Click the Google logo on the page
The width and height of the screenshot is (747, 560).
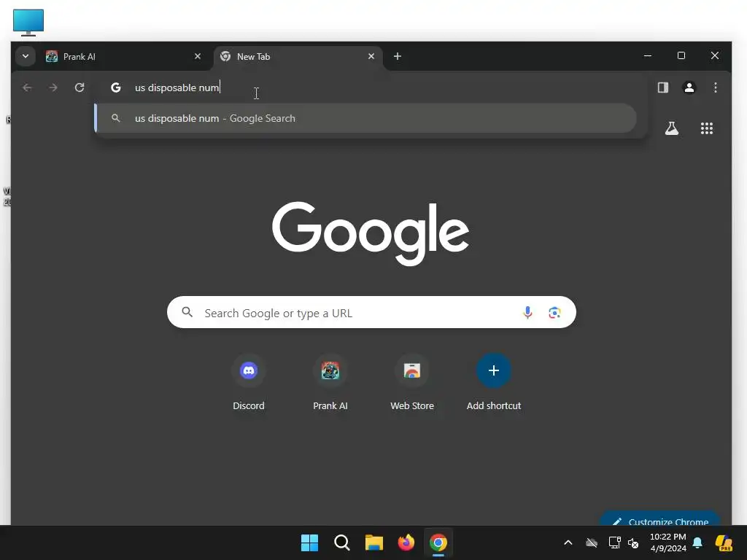[371, 233]
